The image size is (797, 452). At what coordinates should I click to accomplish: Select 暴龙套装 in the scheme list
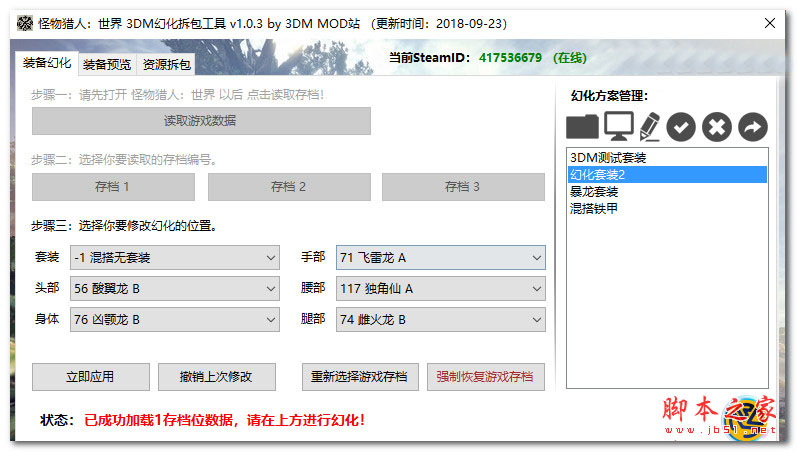click(x=667, y=192)
